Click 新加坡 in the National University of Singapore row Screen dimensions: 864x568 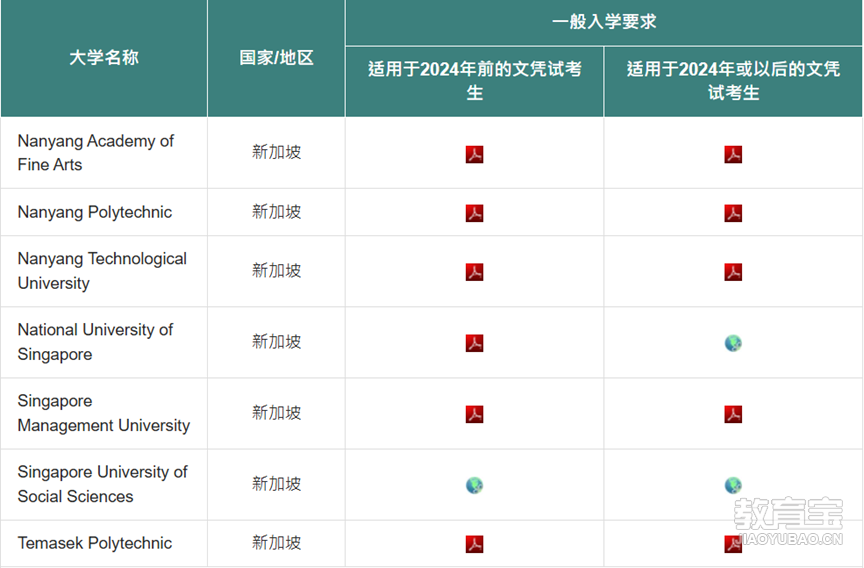pyautogui.click(x=277, y=342)
